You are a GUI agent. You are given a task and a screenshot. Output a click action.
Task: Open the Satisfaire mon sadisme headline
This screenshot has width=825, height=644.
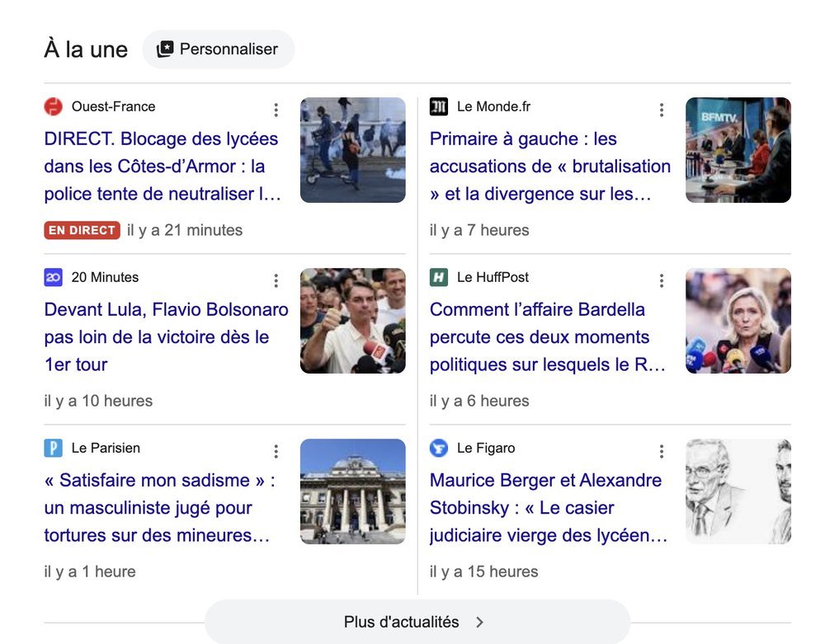[x=159, y=508]
